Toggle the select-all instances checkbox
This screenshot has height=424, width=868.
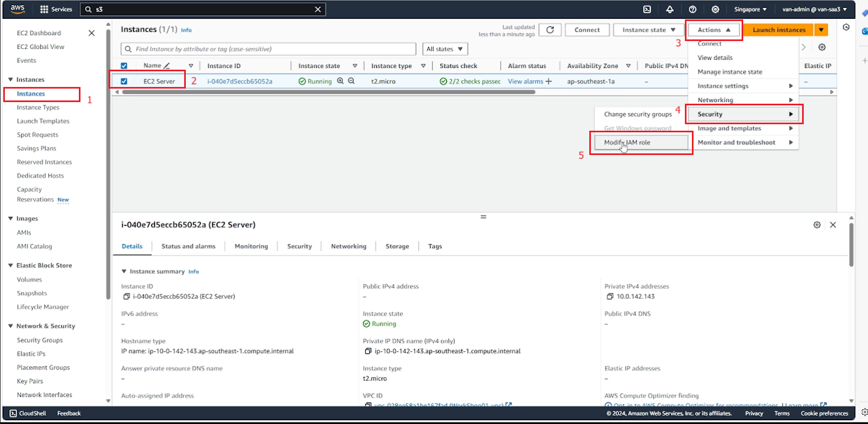coord(124,66)
